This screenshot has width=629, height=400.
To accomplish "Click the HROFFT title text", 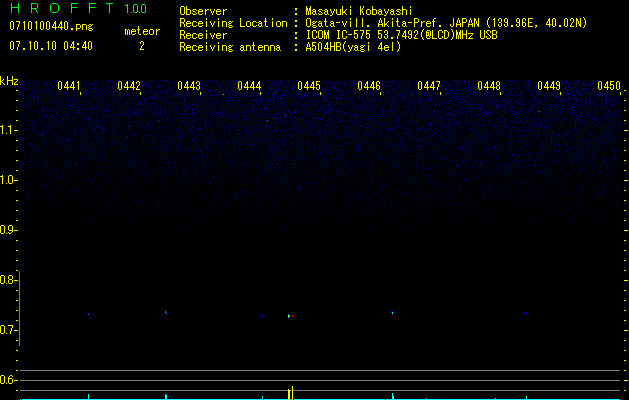I will point(62,8).
